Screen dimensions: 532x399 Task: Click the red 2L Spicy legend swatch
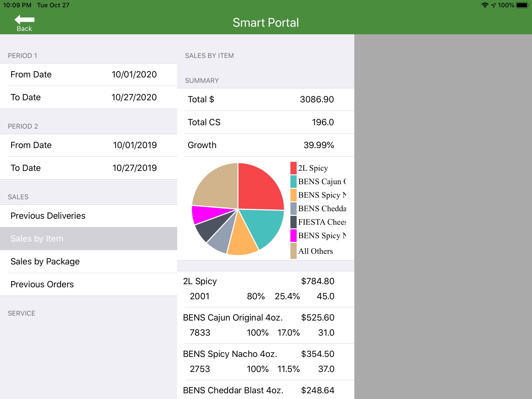293,168
